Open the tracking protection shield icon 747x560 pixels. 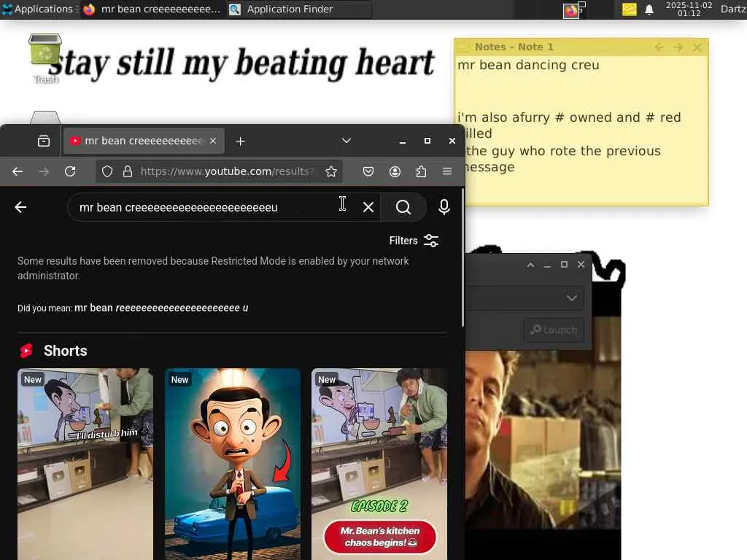[107, 171]
